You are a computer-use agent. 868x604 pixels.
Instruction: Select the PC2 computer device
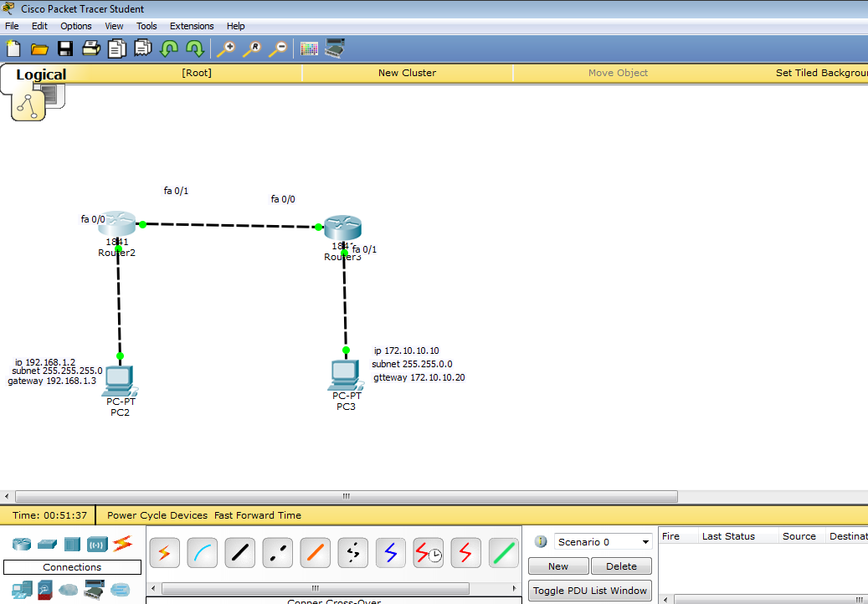[120, 381]
